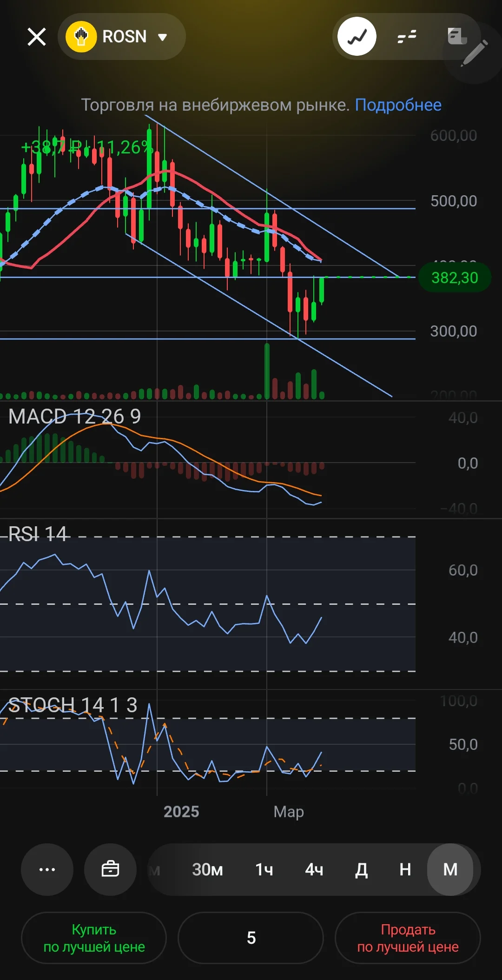Select the 4ч timeframe
The height and width of the screenshot is (980, 502).
pos(314,869)
